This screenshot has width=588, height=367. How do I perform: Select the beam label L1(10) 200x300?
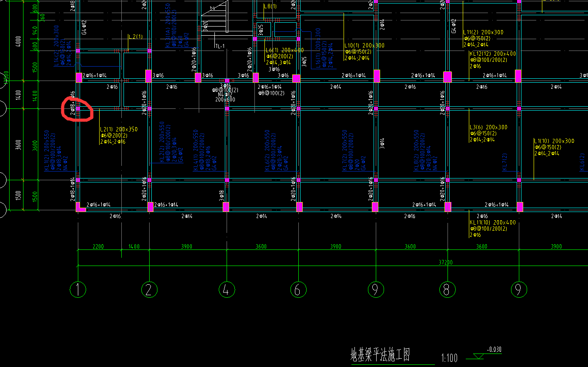tap(554, 141)
